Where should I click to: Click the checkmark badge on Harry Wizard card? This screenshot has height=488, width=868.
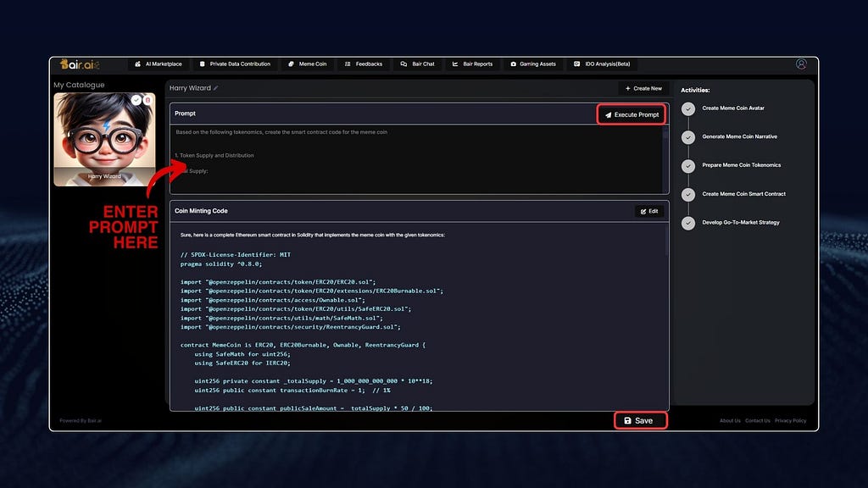click(136, 100)
